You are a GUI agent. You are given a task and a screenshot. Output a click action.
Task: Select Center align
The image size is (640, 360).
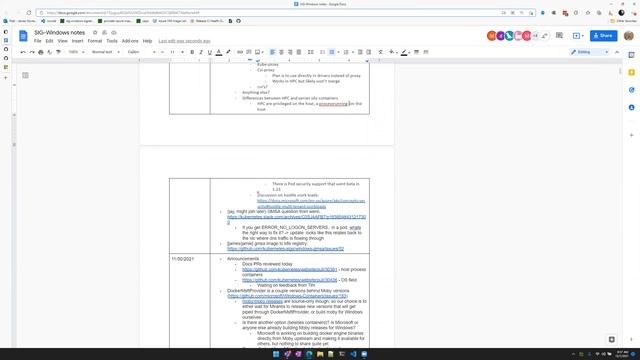[281, 52]
